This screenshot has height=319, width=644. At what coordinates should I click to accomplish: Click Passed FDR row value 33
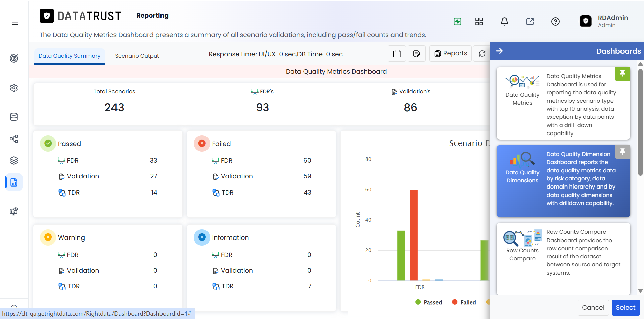point(153,160)
